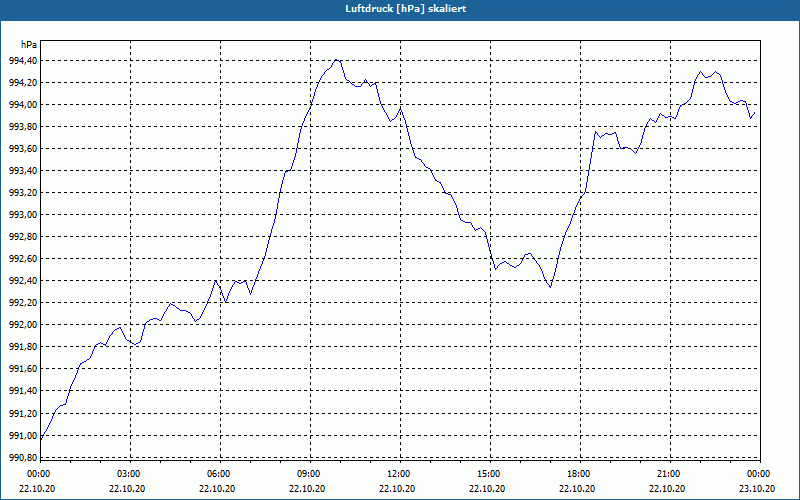Select the 12:00 time label

tap(399, 474)
